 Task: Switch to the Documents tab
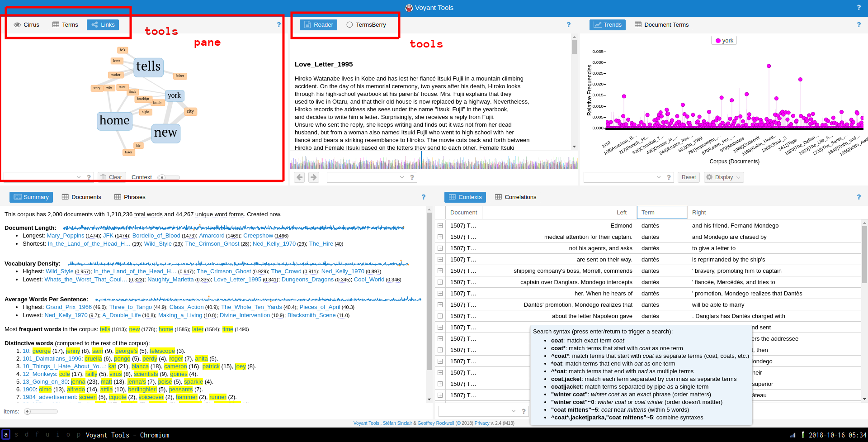pos(81,197)
